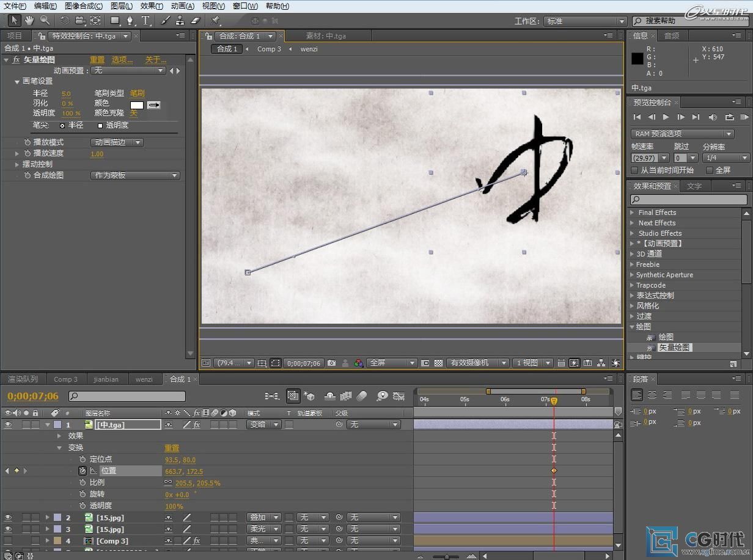Enable 从当前时间开始 checkbox
Viewport: 753px width, 560px height.
[635, 170]
